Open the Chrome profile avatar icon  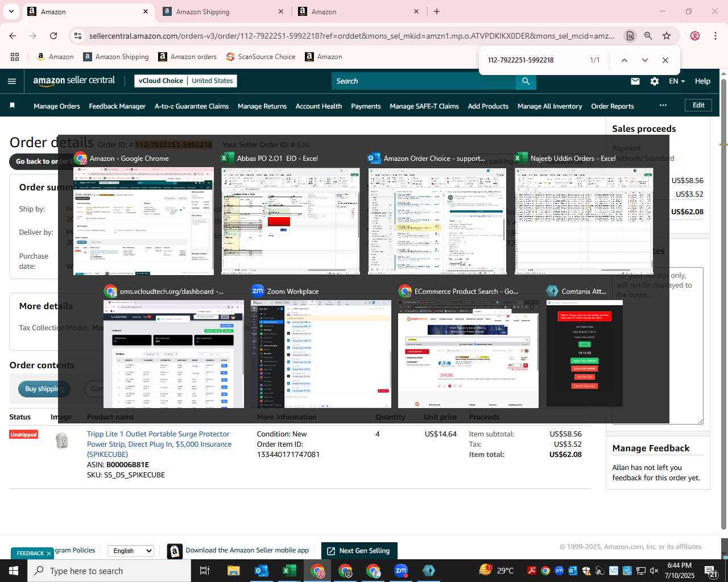point(695,36)
